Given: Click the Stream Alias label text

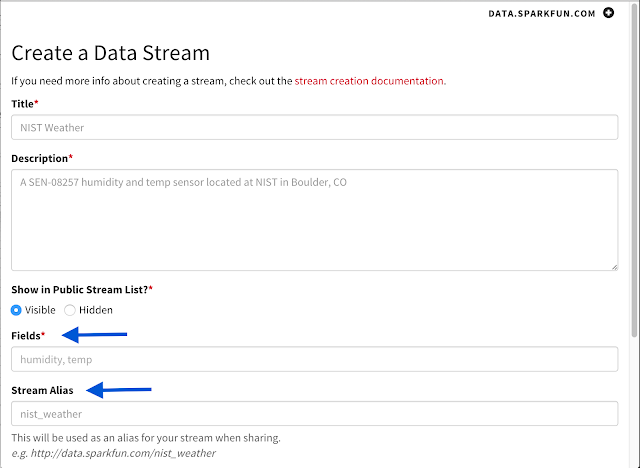Looking at the screenshot, I should click(42, 390).
